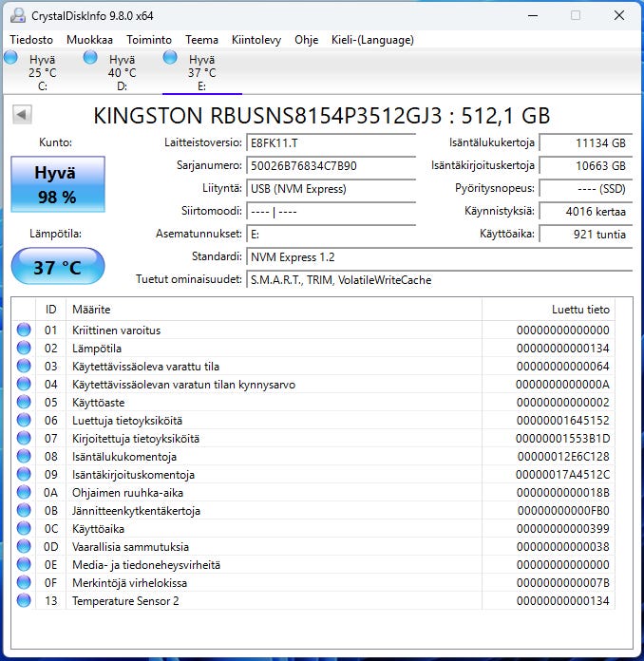Select drive D: at 40 °C
Screen dimensions: 644x661
coord(122,72)
